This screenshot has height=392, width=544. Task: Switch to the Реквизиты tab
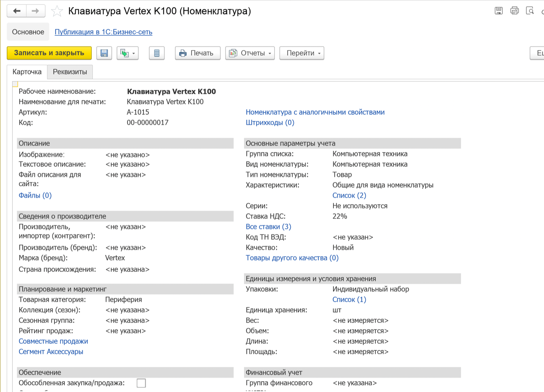pos(70,72)
